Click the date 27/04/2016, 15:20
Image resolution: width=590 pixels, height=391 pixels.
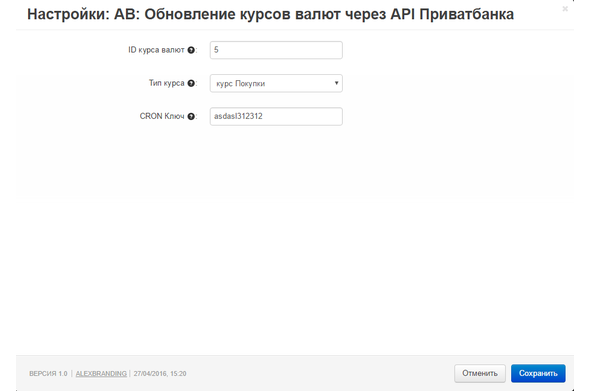(x=160, y=374)
